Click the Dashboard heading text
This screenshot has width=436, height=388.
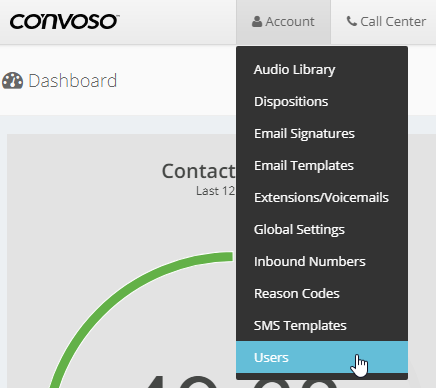pos(73,81)
